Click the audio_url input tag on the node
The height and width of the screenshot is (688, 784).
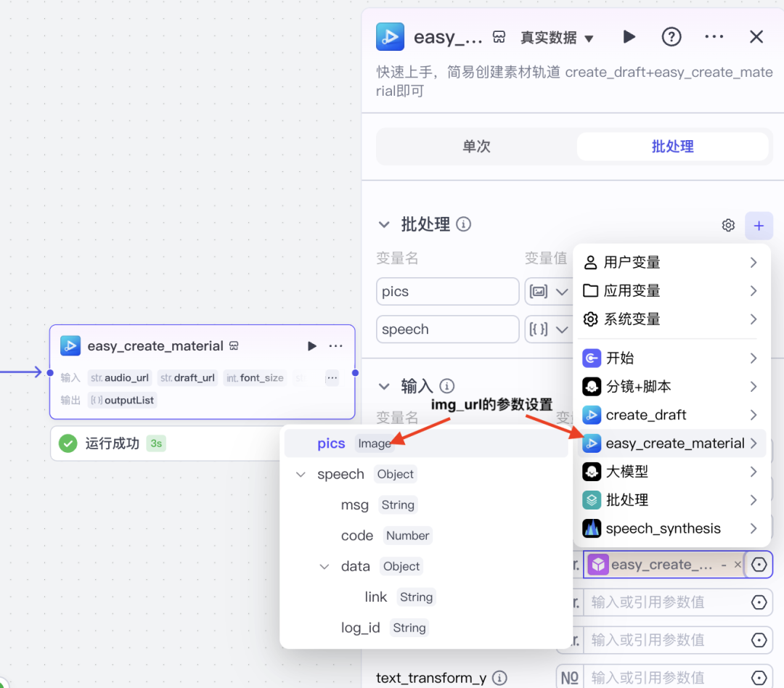[x=120, y=378]
